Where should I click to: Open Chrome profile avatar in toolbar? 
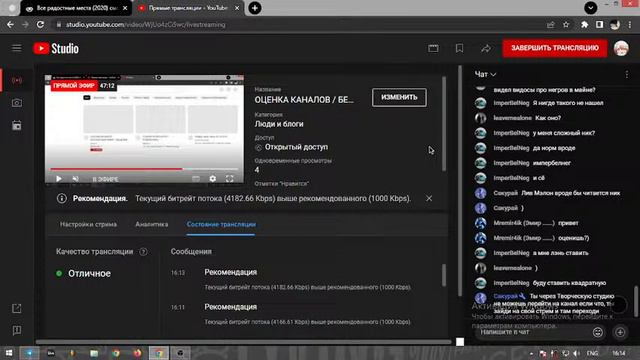tap(615, 25)
